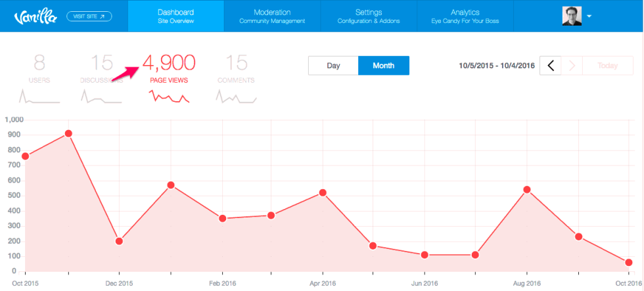The width and height of the screenshot is (644, 291).
Task: Select the Discussions stat sparkline
Action: [x=101, y=97]
